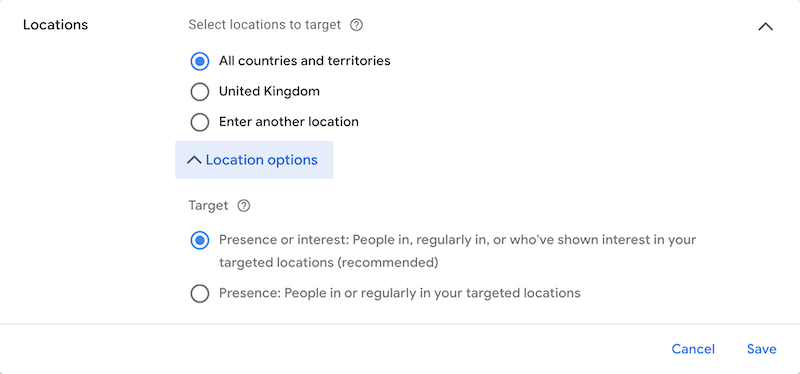800x374 pixels.
Task: Click the Target label text
Action: (208, 206)
